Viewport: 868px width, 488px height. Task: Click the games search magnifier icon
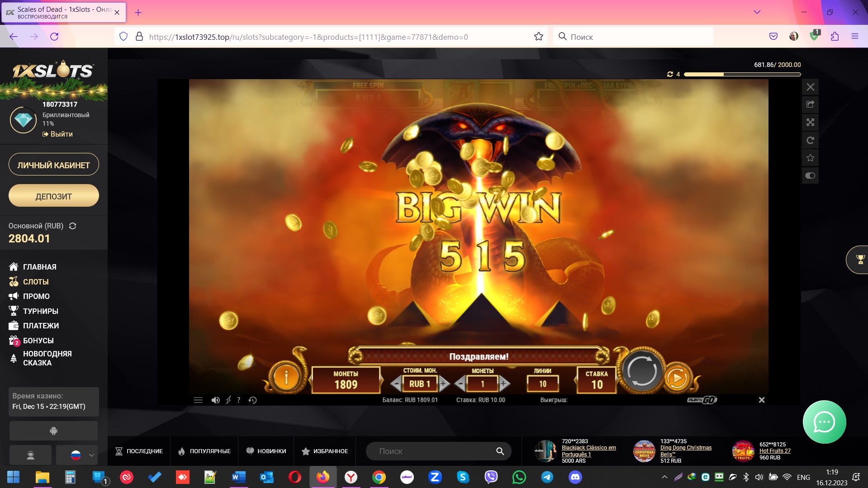pyautogui.click(x=500, y=451)
